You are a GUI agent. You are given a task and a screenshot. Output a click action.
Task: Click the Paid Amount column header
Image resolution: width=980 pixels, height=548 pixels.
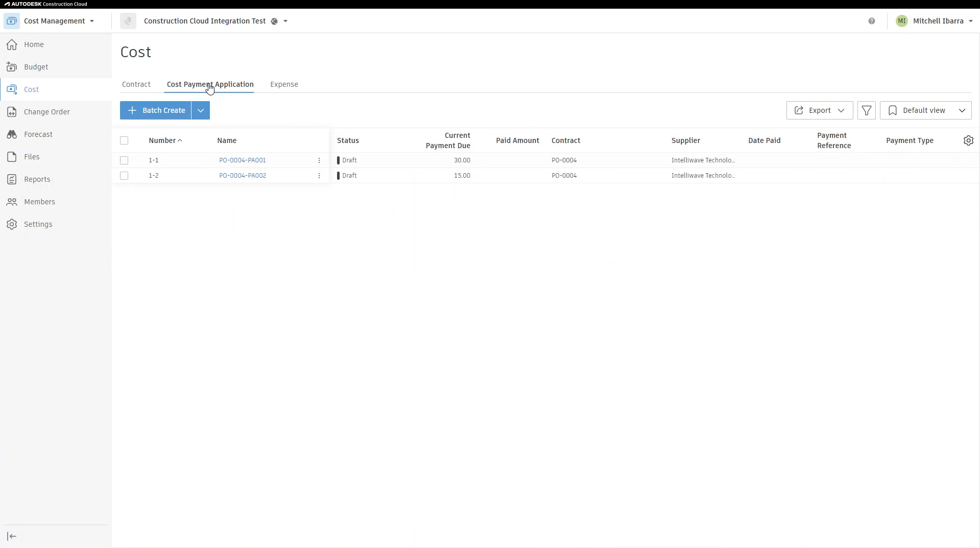click(x=518, y=140)
